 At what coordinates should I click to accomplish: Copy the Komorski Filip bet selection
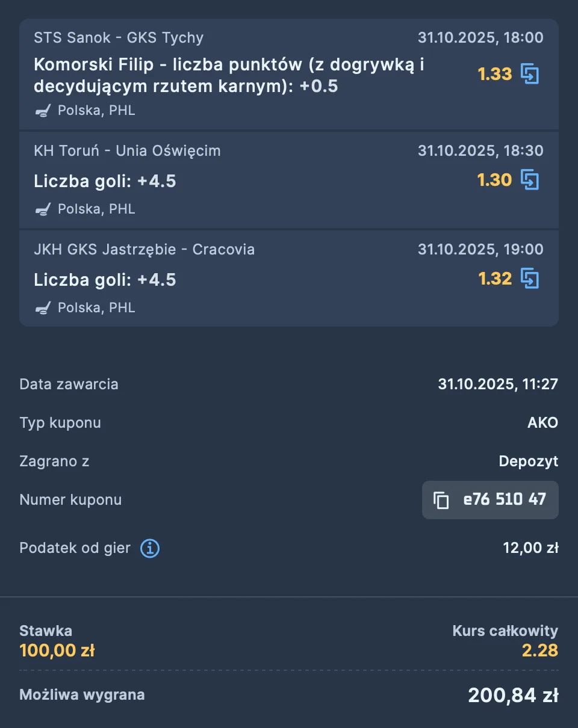pyautogui.click(x=529, y=74)
